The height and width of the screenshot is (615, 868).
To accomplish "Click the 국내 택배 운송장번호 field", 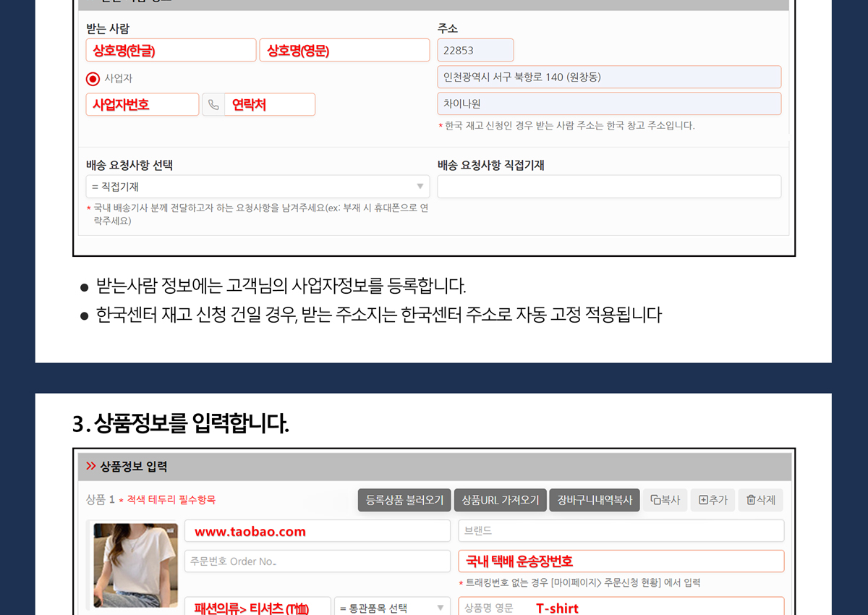I will tap(621, 561).
